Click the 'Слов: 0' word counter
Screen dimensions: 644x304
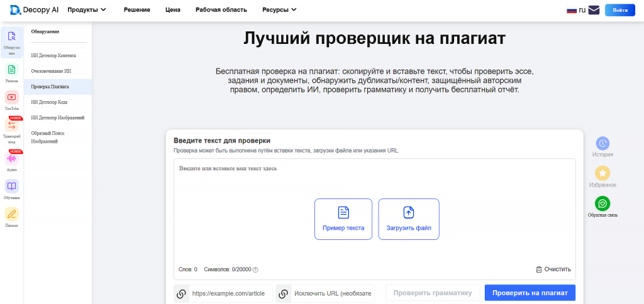pyautogui.click(x=187, y=269)
